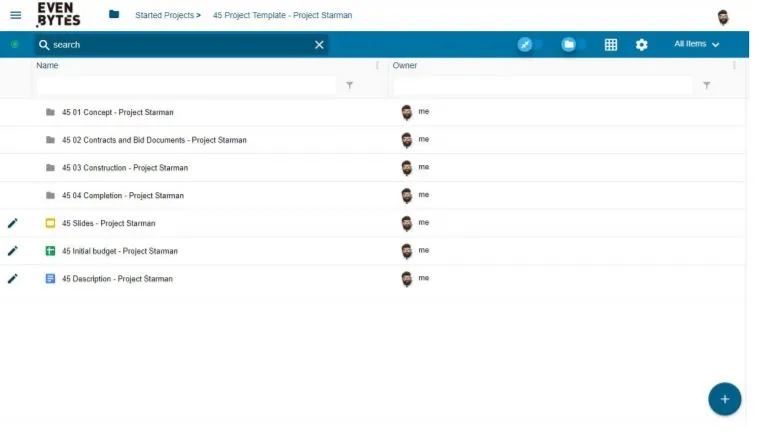Screen dimensions: 759x440
Task: Toggle the folder view switch
Action: point(574,45)
